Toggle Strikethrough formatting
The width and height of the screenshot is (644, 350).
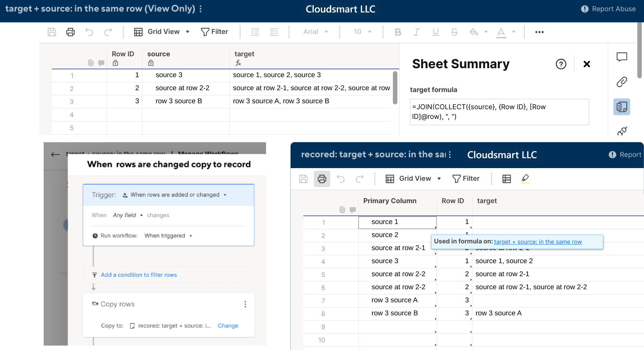pos(454,32)
